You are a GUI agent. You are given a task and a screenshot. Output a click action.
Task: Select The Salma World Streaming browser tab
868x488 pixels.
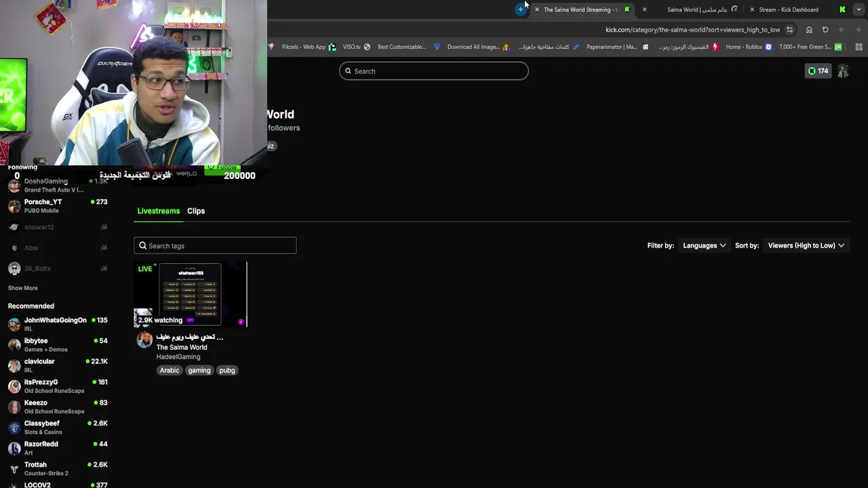583,9
